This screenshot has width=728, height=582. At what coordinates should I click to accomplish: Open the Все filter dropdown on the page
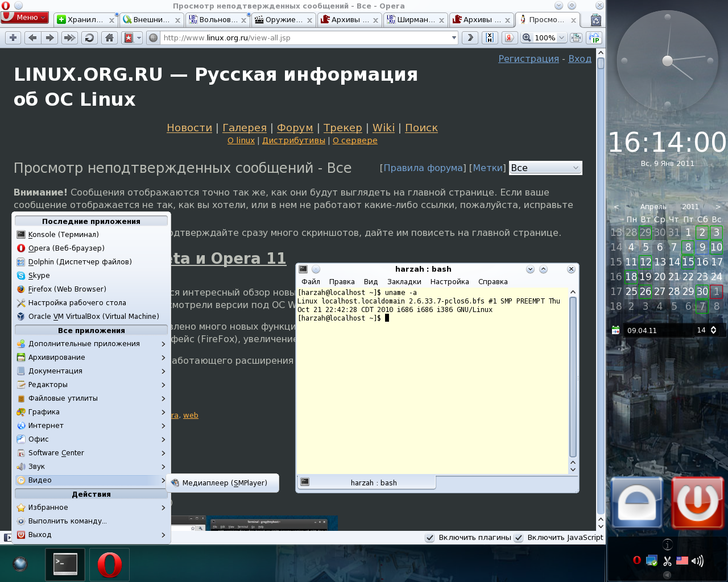[x=545, y=168]
